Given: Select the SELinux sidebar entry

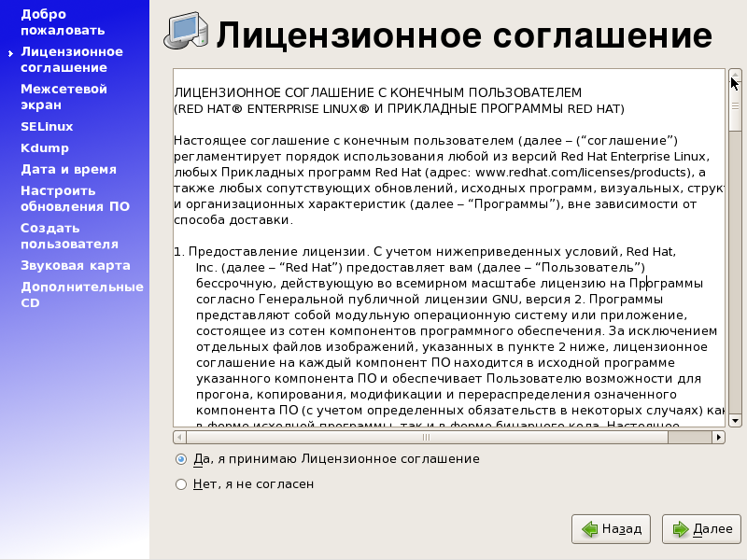Looking at the screenshot, I should pyautogui.click(x=47, y=126).
